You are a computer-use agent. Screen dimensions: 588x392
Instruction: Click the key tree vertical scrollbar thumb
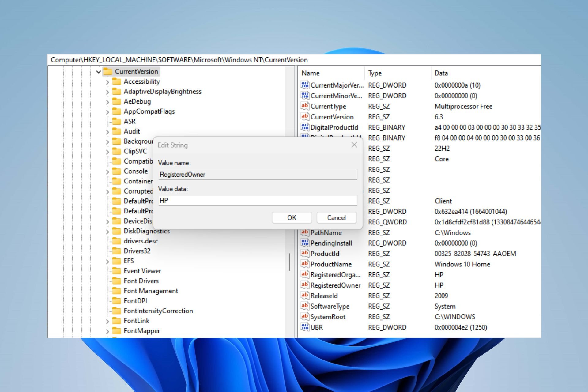coord(289,262)
